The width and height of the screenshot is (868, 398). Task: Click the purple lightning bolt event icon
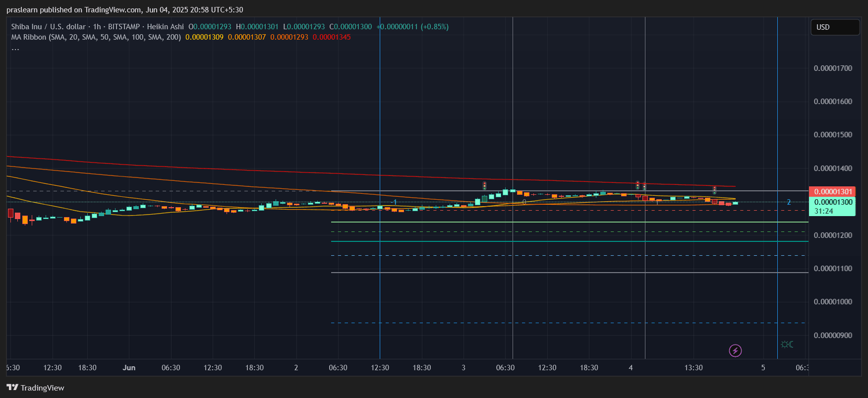735,351
